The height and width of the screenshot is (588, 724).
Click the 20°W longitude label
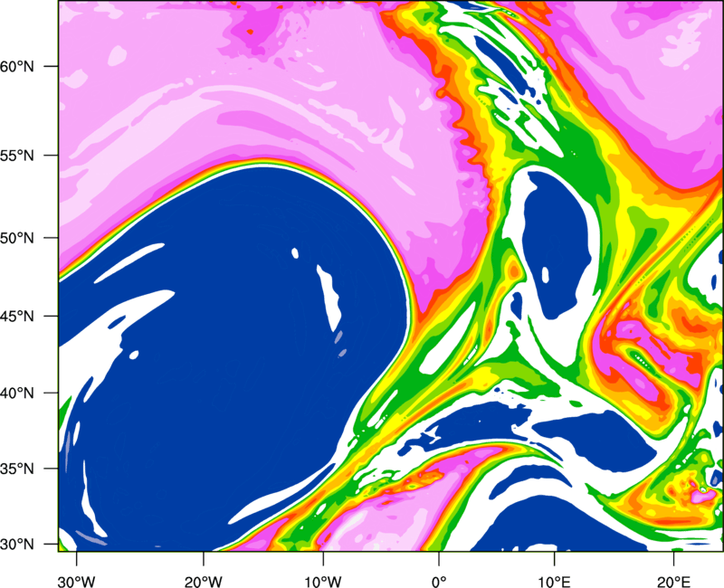tap(204, 582)
